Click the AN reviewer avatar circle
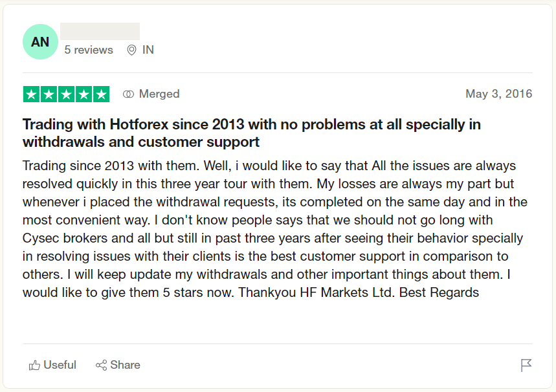The image size is (556, 392). 40,42
